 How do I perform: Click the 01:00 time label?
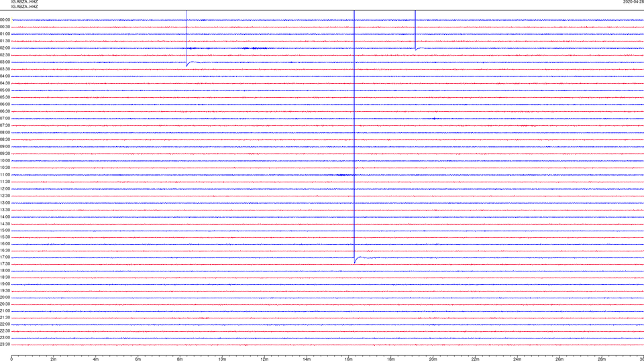click(x=5, y=34)
